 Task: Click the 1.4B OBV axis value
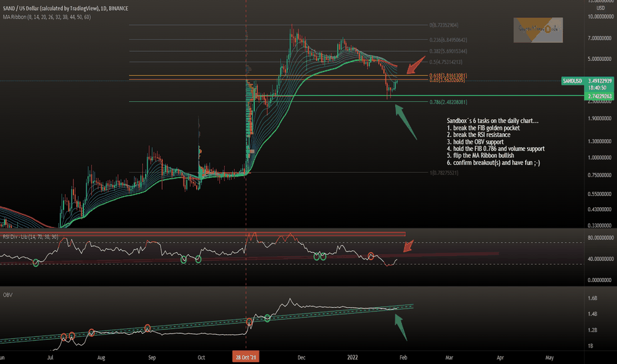click(593, 314)
